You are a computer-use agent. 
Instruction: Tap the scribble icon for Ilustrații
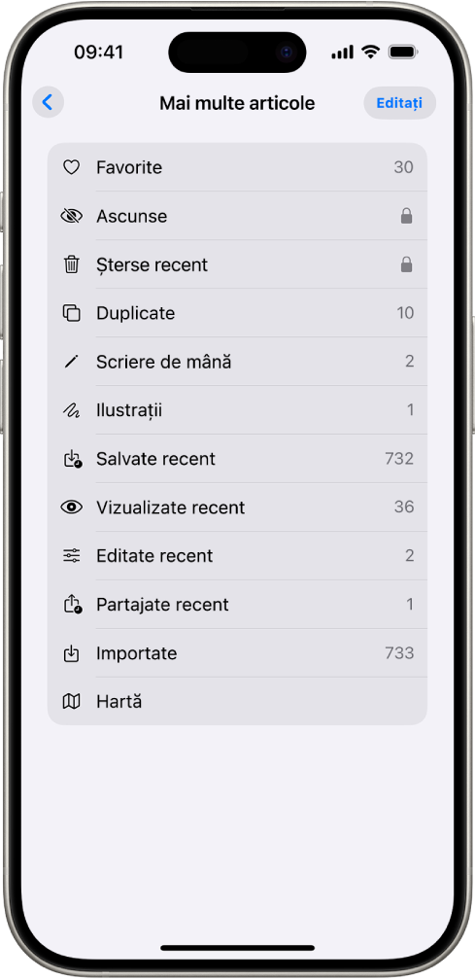[x=72, y=410]
